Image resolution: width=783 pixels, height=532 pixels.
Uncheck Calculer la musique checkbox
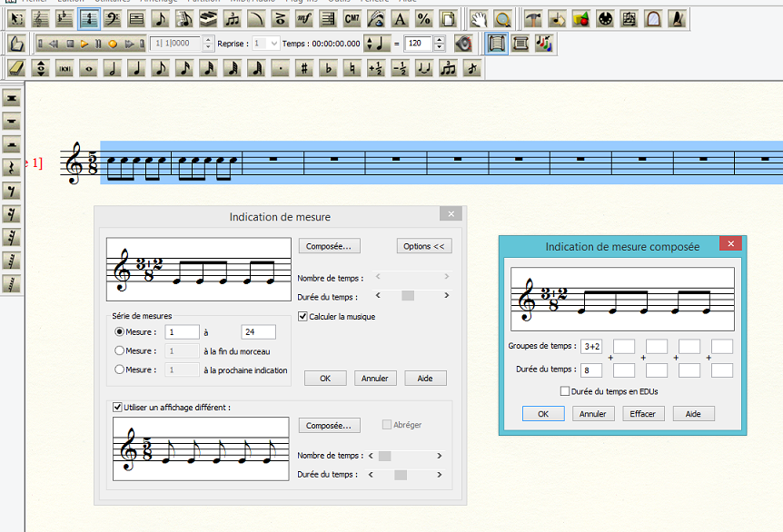303,316
